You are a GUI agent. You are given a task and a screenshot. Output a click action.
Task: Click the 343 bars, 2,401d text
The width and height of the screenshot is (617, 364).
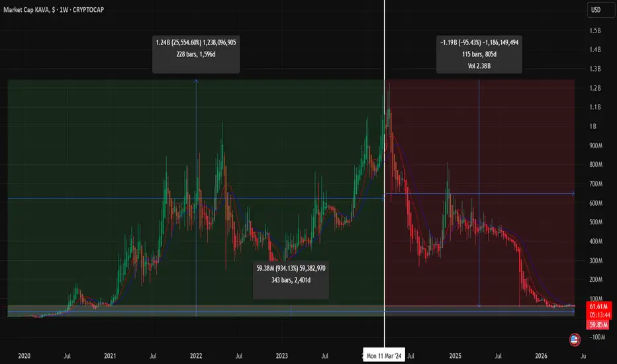coord(291,280)
